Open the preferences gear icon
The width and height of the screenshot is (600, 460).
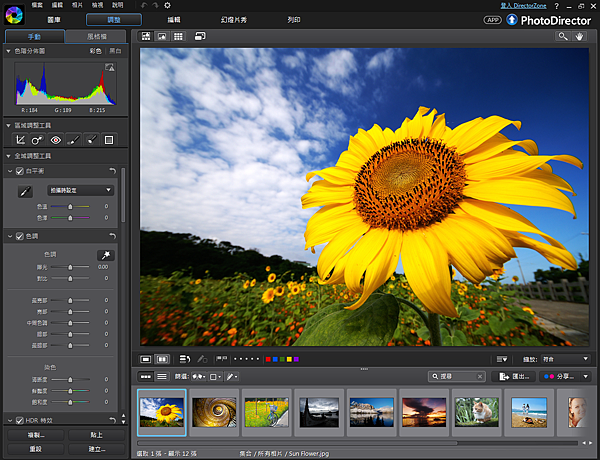167,6
